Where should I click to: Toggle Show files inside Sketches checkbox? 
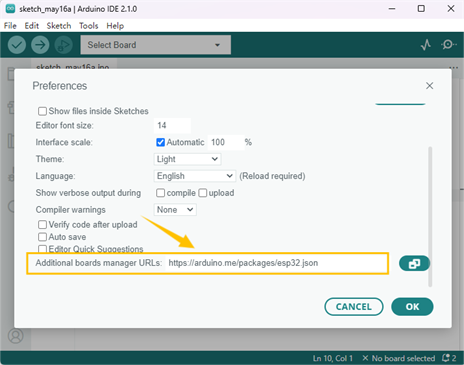click(x=42, y=111)
